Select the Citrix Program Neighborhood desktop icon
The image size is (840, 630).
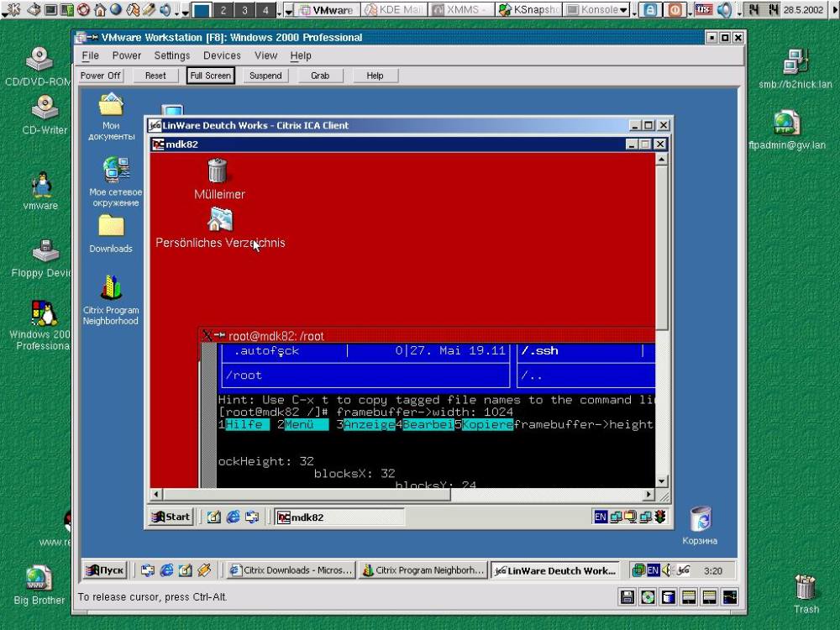click(x=111, y=287)
